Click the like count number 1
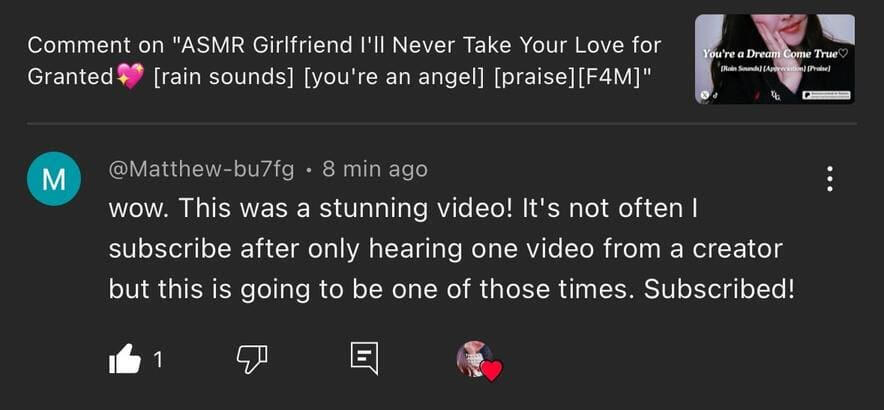This screenshot has height=410, width=884. pyautogui.click(x=158, y=360)
